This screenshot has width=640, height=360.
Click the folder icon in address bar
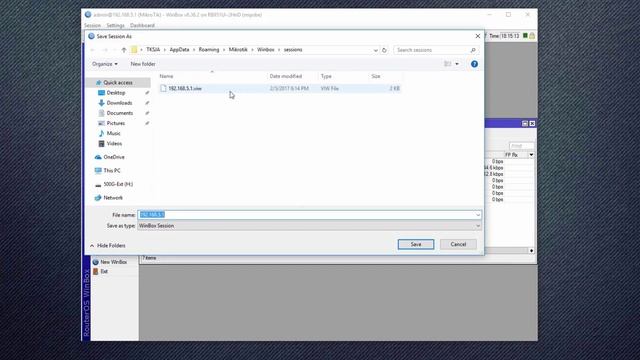[x=134, y=50]
